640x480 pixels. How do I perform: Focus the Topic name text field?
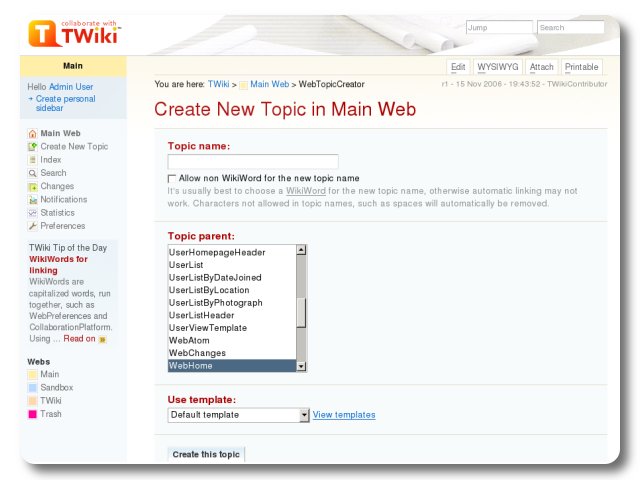(x=253, y=162)
